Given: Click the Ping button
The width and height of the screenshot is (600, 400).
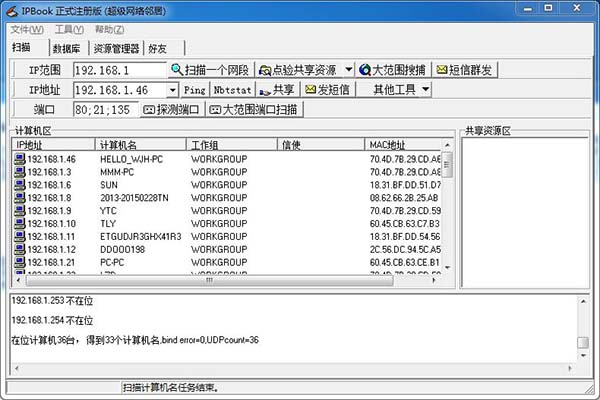Looking at the screenshot, I should click(x=195, y=90).
